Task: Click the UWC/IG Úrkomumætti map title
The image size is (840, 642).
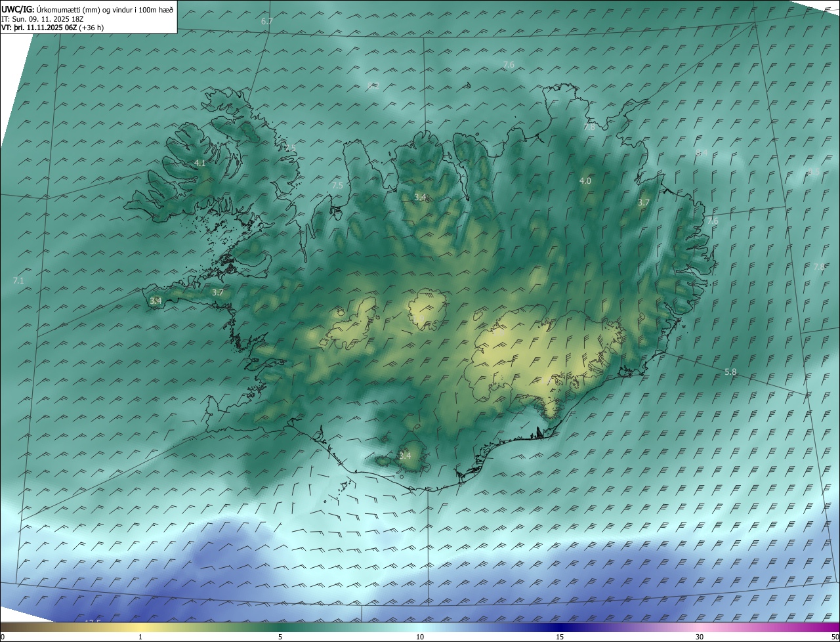Action: tap(87, 9)
